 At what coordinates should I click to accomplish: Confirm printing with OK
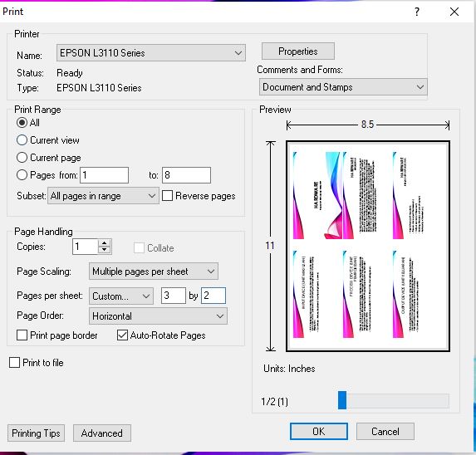coord(319,432)
